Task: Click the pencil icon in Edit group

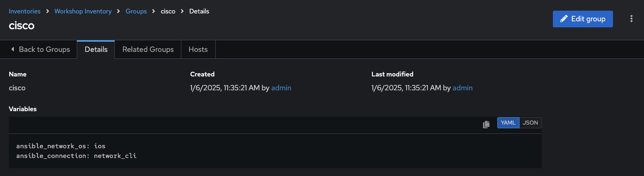Action: [563, 19]
